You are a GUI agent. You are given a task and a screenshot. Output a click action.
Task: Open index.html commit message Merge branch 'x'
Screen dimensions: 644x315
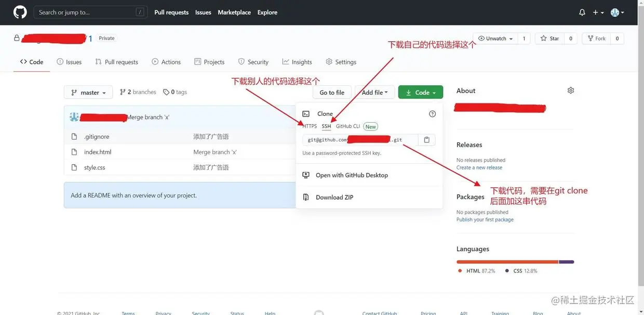click(215, 152)
